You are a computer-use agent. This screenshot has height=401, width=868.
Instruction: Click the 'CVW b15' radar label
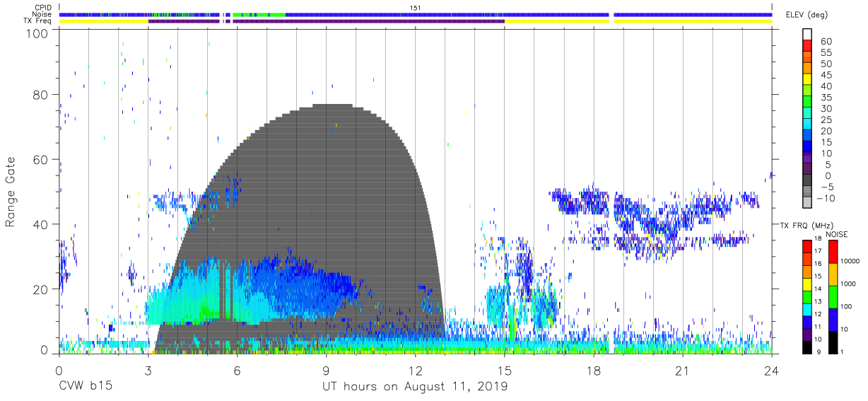pyautogui.click(x=86, y=387)
